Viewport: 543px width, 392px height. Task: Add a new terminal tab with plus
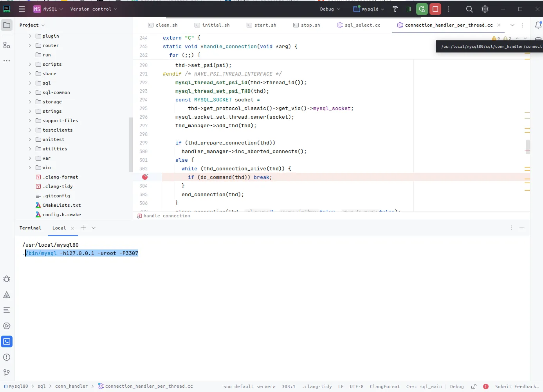pos(83,228)
